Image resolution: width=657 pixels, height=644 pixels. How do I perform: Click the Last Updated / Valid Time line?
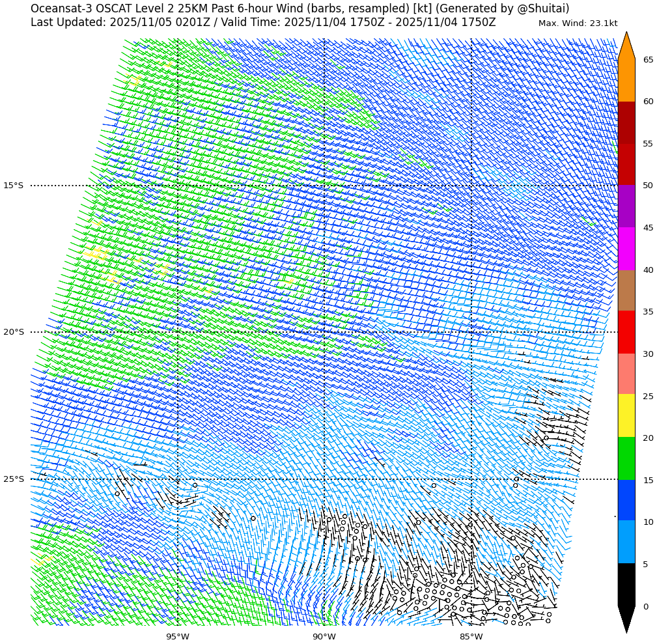coord(263,23)
